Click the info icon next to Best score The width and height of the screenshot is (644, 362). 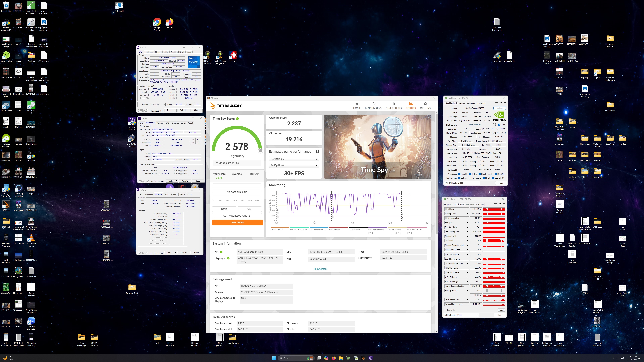pos(257,174)
